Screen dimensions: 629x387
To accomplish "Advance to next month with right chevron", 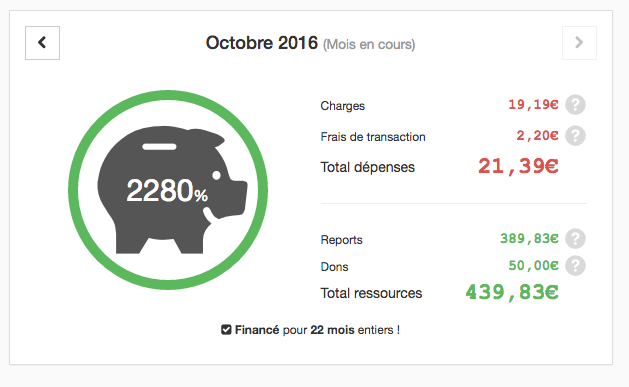I will click(579, 43).
